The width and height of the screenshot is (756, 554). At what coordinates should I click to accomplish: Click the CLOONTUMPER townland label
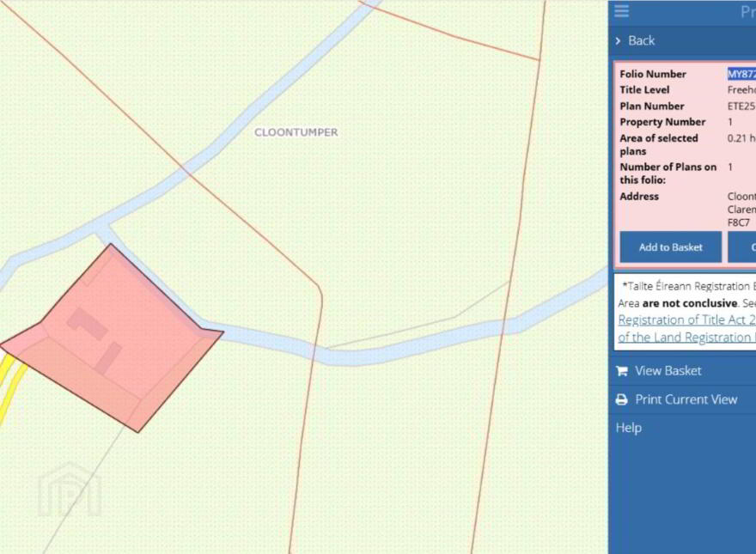coord(296,132)
